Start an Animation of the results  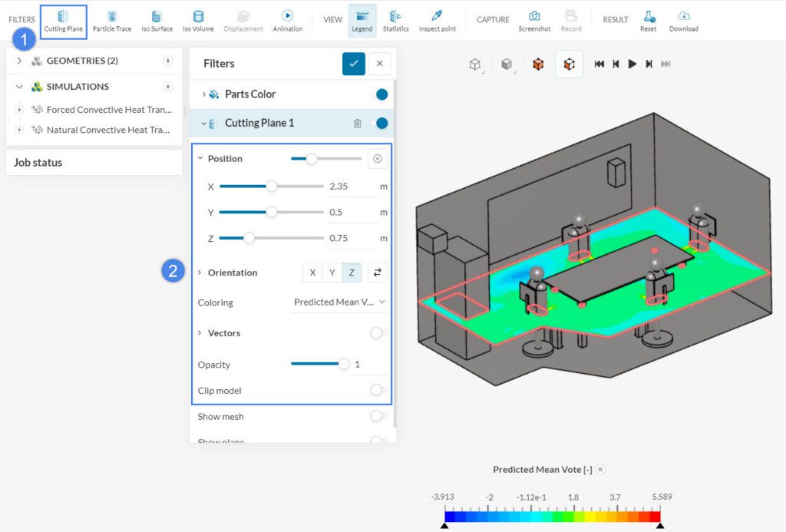(288, 19)
